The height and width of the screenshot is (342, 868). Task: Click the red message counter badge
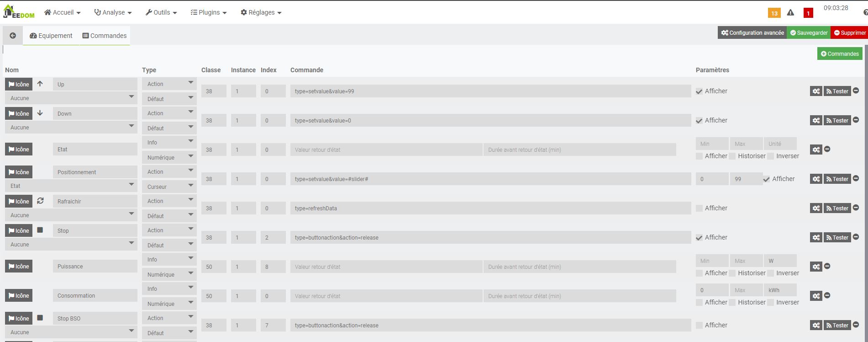808,13
